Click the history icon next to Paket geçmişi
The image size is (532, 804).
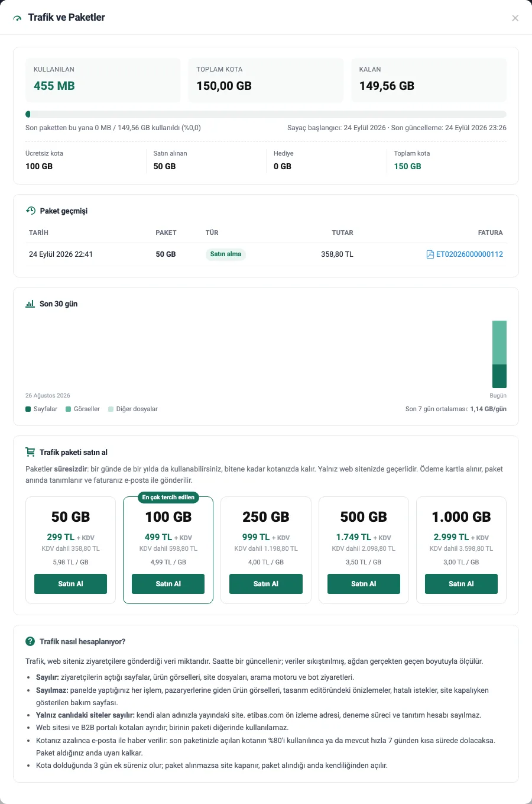[31, 211]
